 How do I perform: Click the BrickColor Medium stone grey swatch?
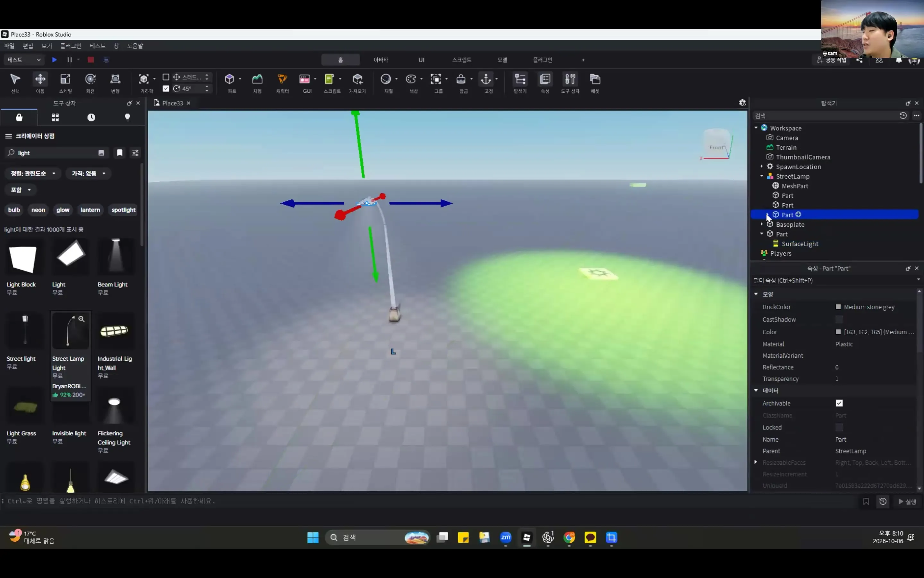click(838, 307)
